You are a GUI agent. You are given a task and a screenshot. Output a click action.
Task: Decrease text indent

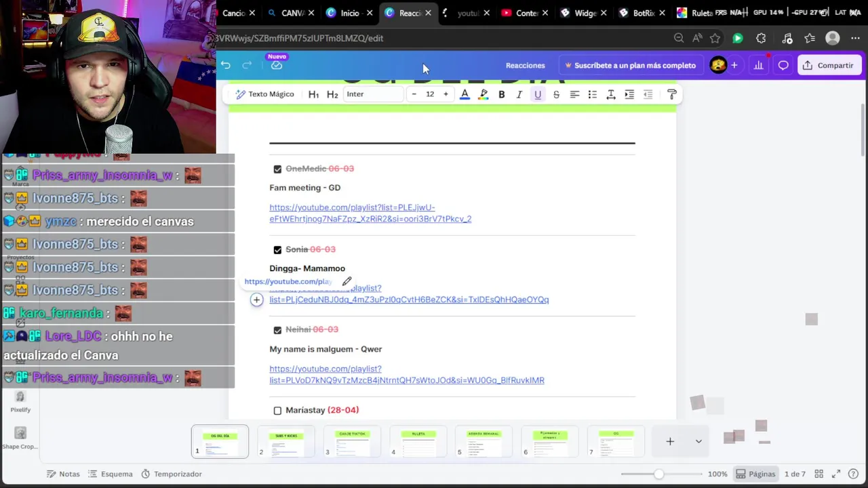(x=648, y=94)
